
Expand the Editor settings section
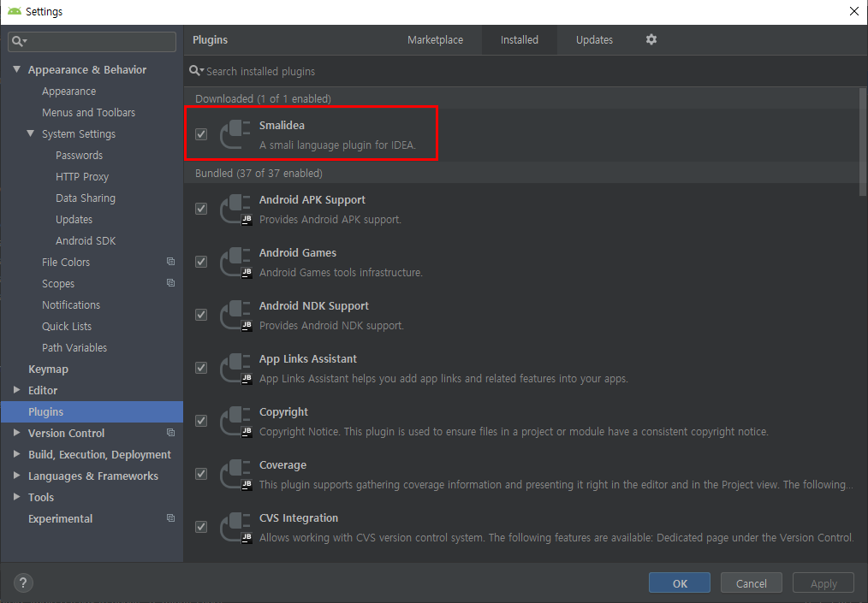16,390
